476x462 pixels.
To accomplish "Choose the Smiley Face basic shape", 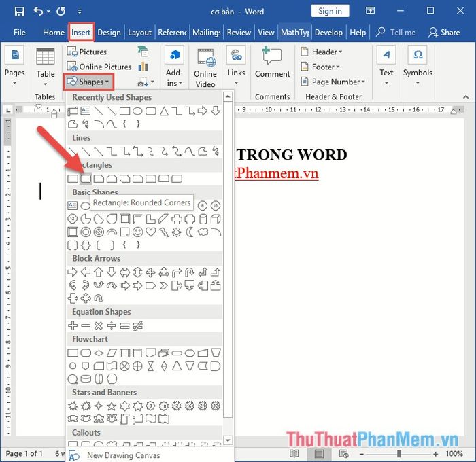I will [x=138, y=232].
